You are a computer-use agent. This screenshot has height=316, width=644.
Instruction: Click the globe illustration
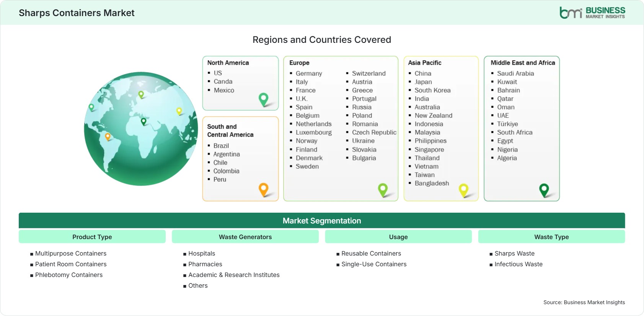[141, 129]
